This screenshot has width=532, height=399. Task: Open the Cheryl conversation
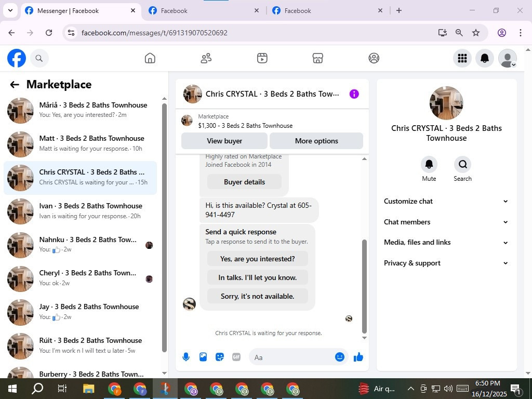pyautogui.click(x=81, y=278)
